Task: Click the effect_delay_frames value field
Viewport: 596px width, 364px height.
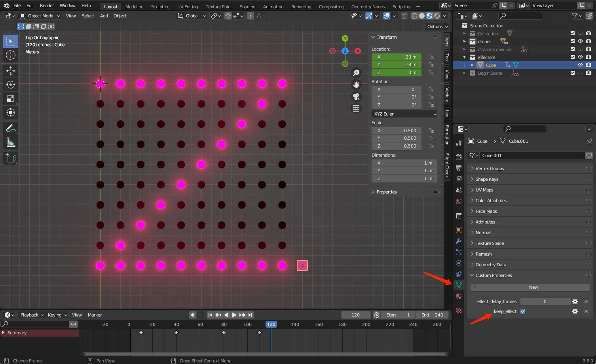Action: [x=545, y=301]
